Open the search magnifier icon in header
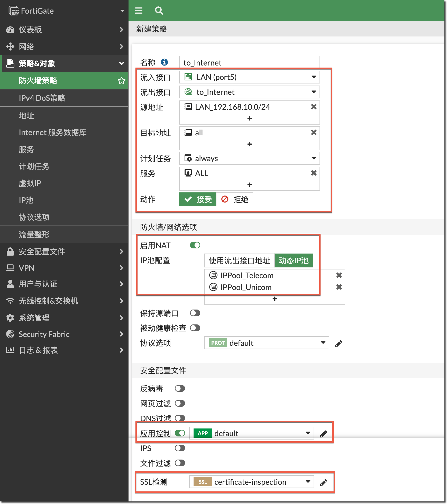The image size is (447, 504). [159, 11]
